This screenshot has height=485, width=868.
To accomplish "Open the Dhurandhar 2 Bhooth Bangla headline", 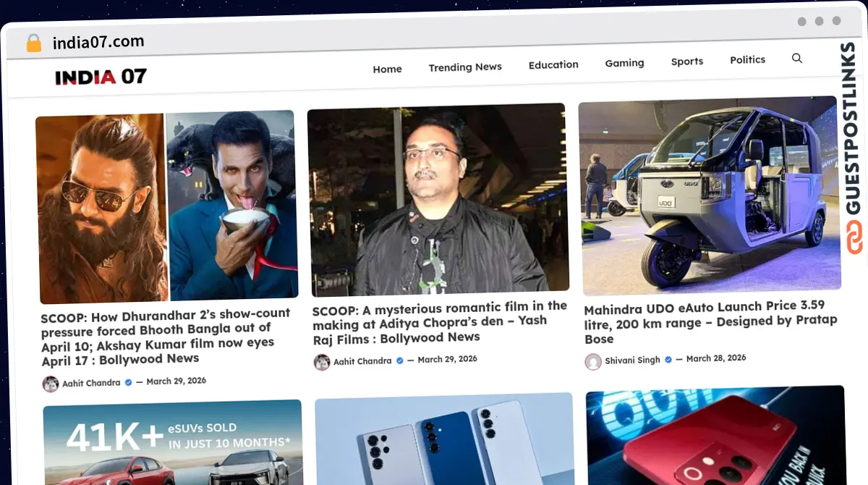I will point(166,337).
